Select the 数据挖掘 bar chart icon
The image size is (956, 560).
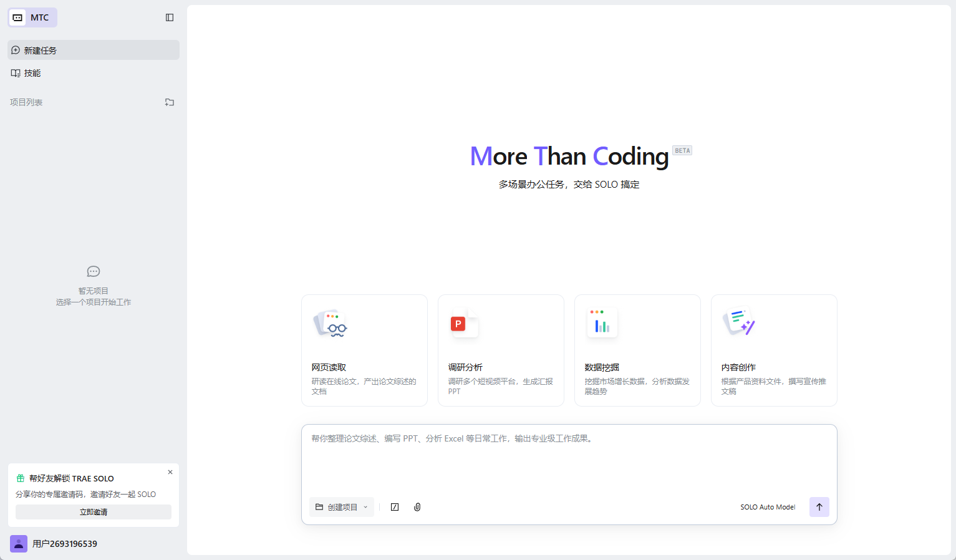602,324
